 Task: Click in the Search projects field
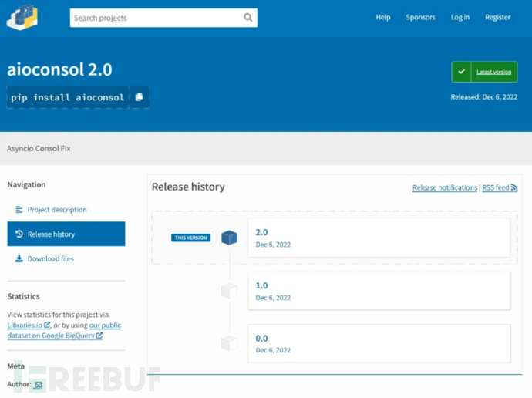coord(154,18)
